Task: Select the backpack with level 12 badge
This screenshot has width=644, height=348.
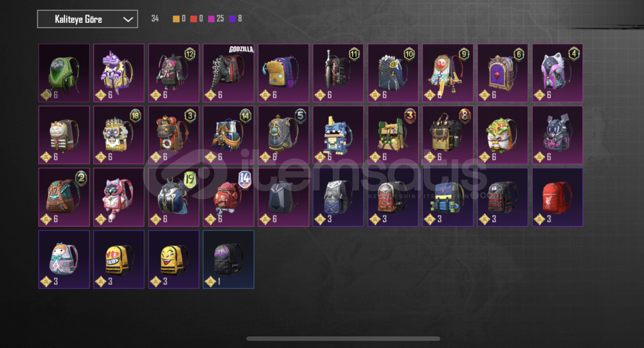Action: 174,73
